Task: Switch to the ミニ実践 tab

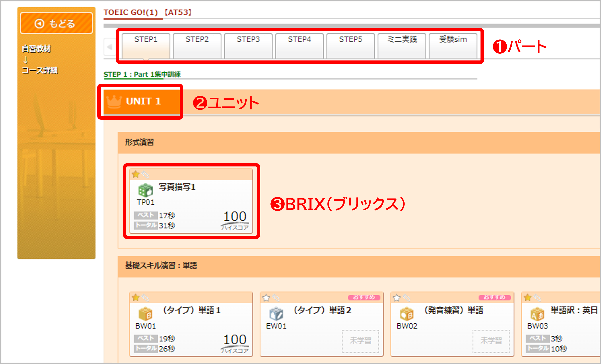Action: 402,46
